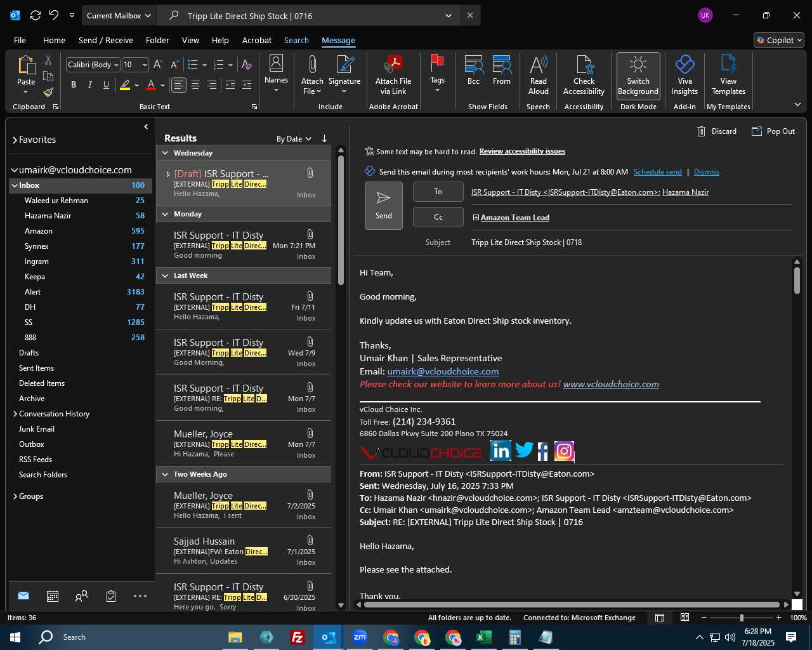
Task: Click the Schedule send link
Action: (658, 172)
